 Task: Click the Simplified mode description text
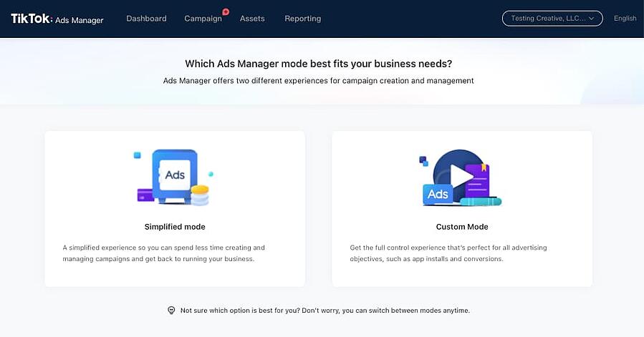163,253
